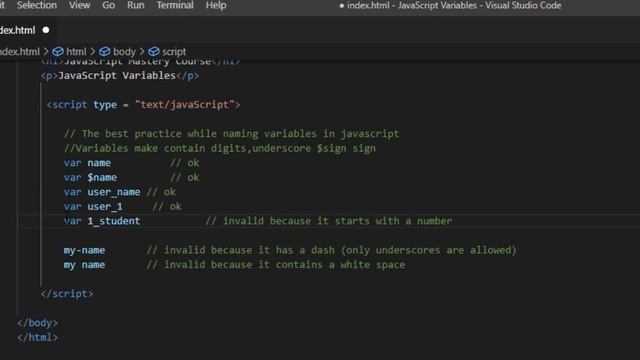The image size is (640, 360).
Task: Open the View menu
Action: tap(79, 5)
